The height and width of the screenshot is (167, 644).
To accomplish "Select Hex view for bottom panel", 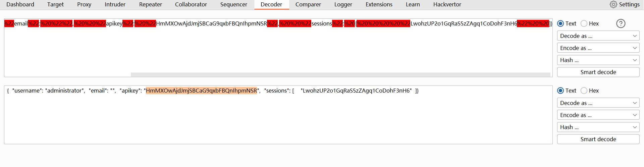I will (584, 91).
